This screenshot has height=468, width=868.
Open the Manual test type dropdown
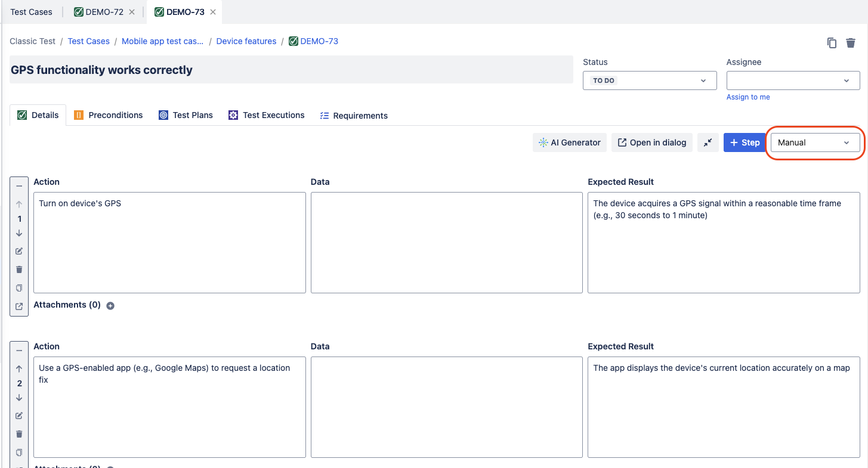[814, 142]
